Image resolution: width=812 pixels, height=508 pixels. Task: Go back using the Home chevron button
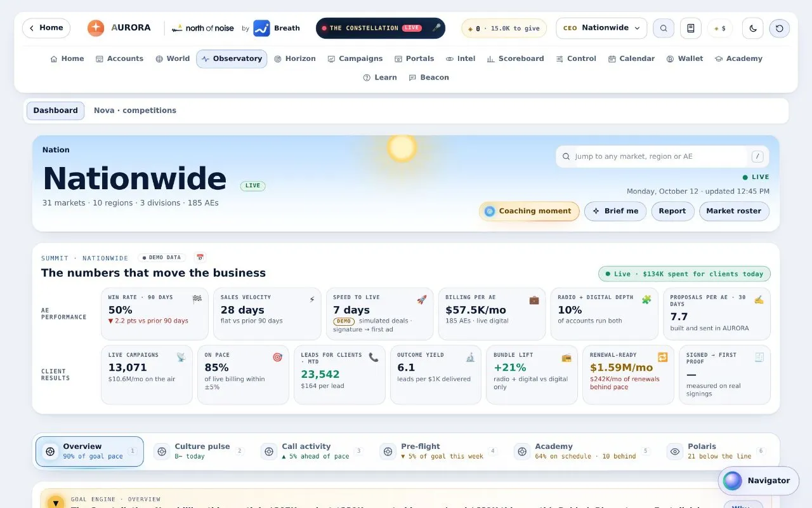(x=46, y=28)
